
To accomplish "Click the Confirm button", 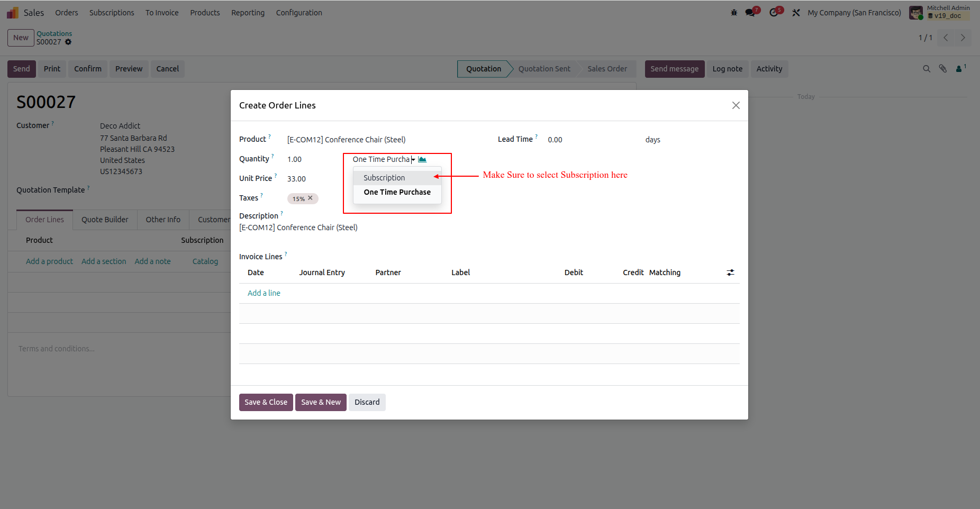I will (88, 69).
